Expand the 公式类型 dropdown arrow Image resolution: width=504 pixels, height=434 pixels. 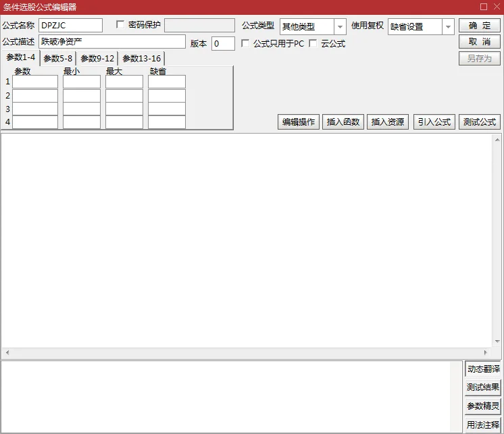(x=340, y=26)
